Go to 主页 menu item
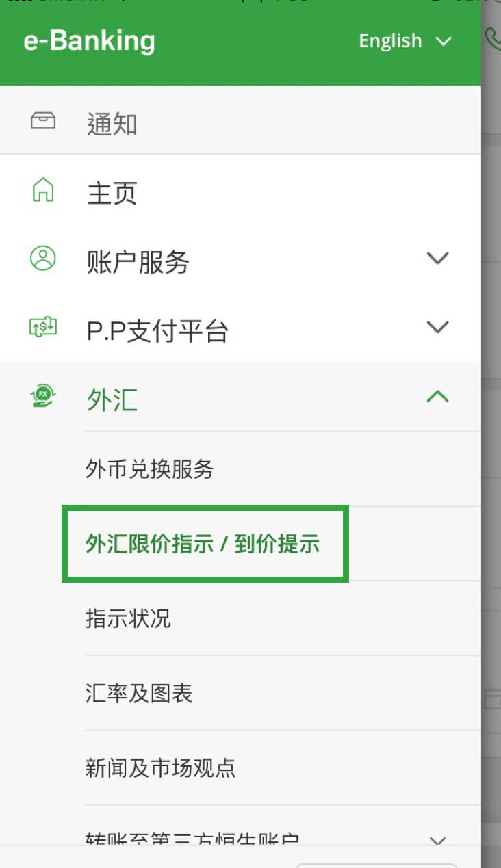This screenshot has height=868, width=501. [112, 193]
